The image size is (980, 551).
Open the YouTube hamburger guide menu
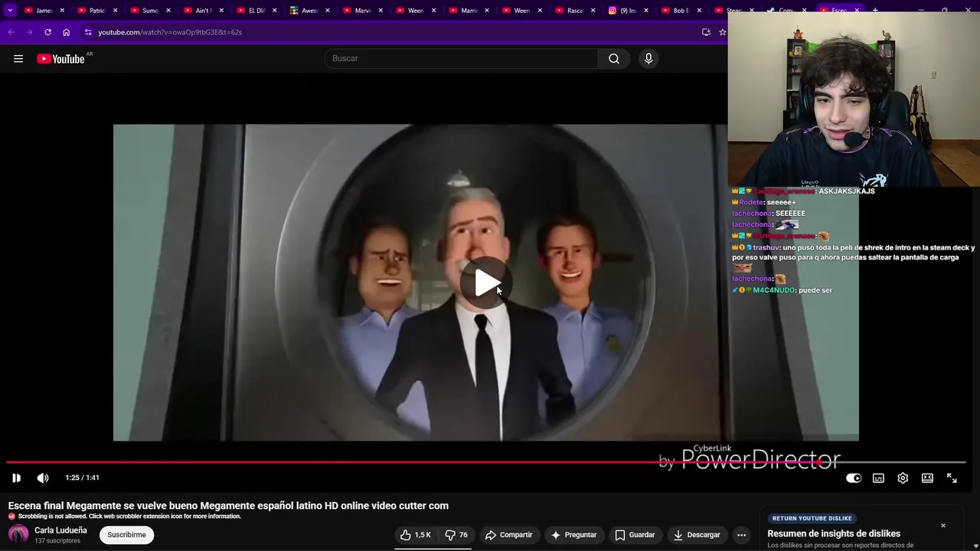18,59
